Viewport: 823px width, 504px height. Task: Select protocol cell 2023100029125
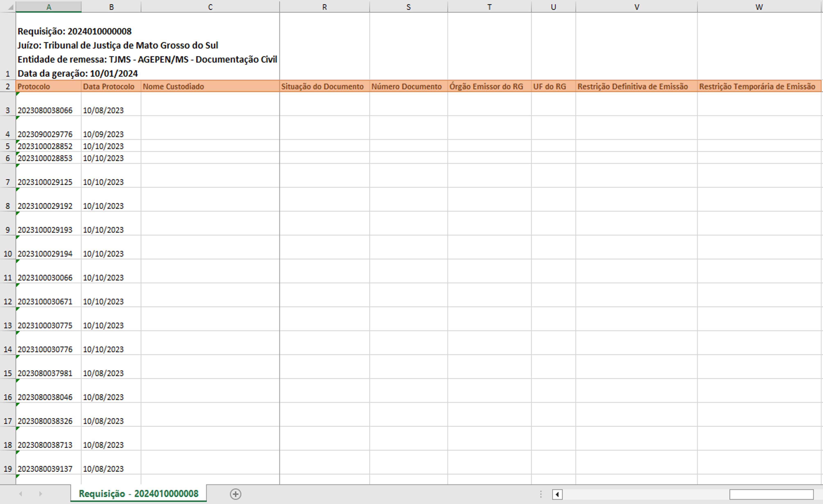pos(48,176)
